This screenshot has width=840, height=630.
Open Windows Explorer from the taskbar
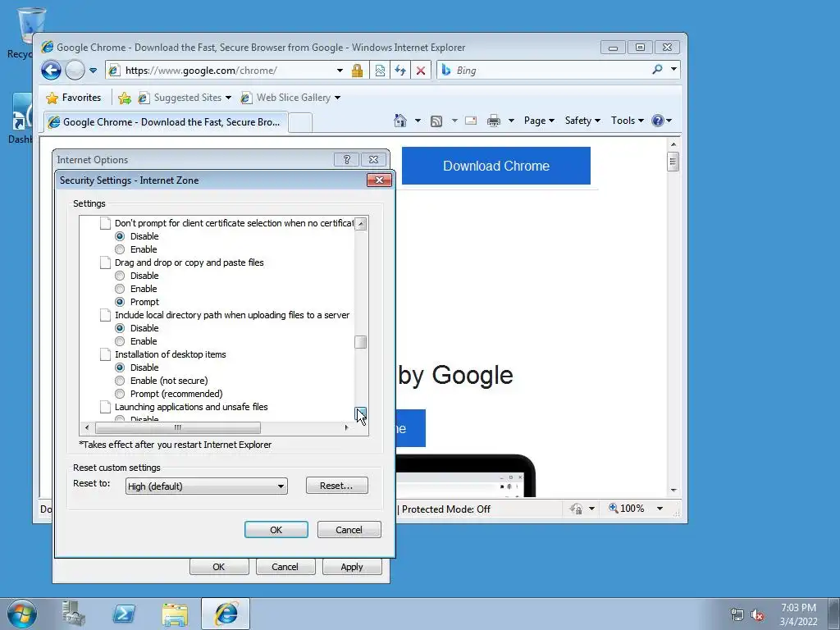pyautogui.click(x=175, y=614)
